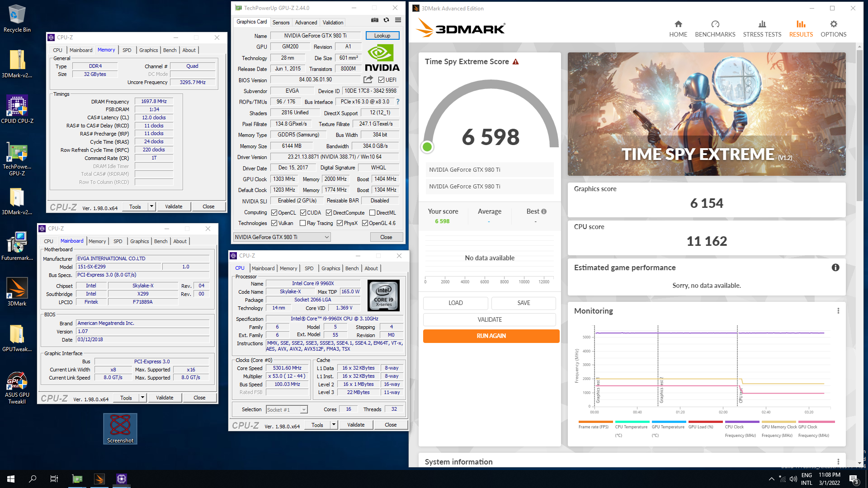Image resolution: width=868 pixels, height=488 pixels.
Task: Click Frame rate legend color bar
Action: click(595, 422)
